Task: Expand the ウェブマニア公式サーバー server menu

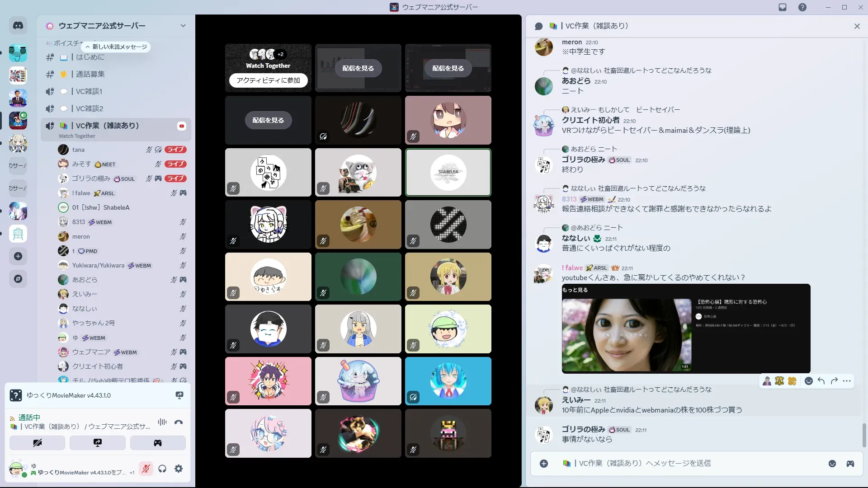Action: tap(183, 26)
